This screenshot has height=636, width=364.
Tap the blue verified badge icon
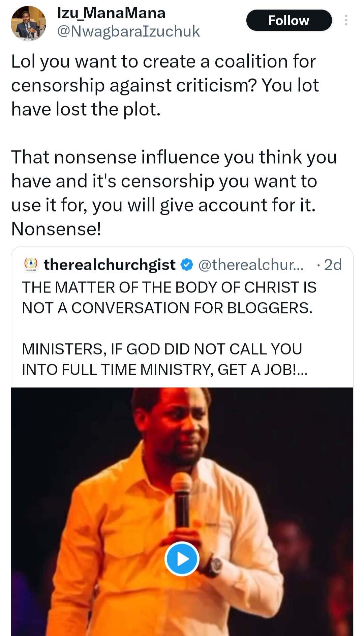[187, 265]
